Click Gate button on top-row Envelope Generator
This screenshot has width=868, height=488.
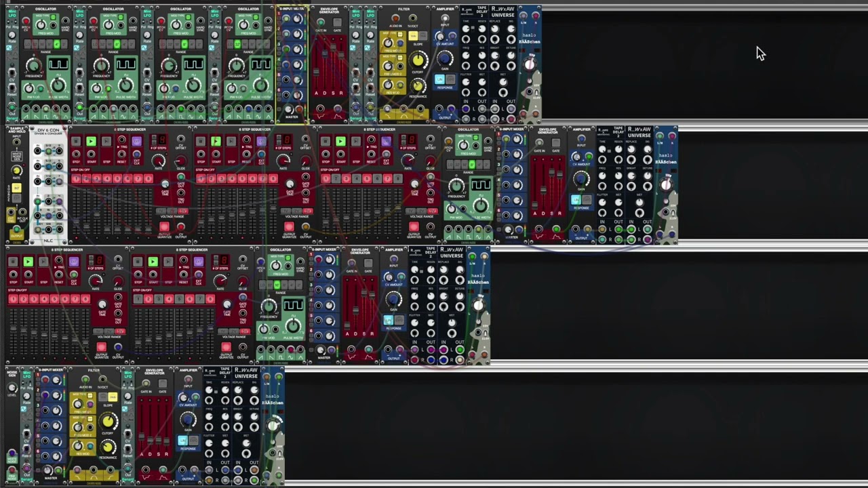click(337, 22)
